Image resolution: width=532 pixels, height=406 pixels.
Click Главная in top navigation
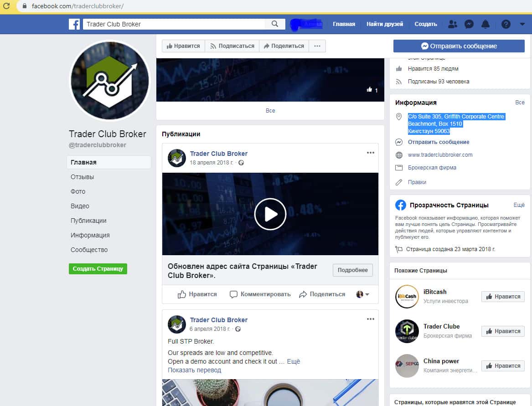pos(344,24)
